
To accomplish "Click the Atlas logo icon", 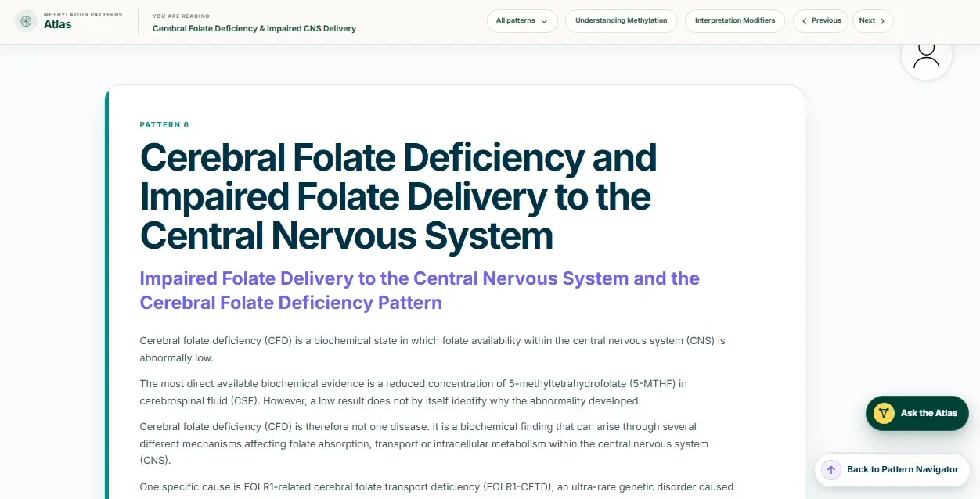I will click(x=26, y=21).
